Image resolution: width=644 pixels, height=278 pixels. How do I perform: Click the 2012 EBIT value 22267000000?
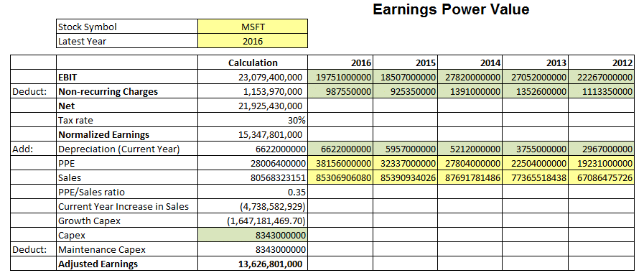pyautogui.click(x=601, y=77)
